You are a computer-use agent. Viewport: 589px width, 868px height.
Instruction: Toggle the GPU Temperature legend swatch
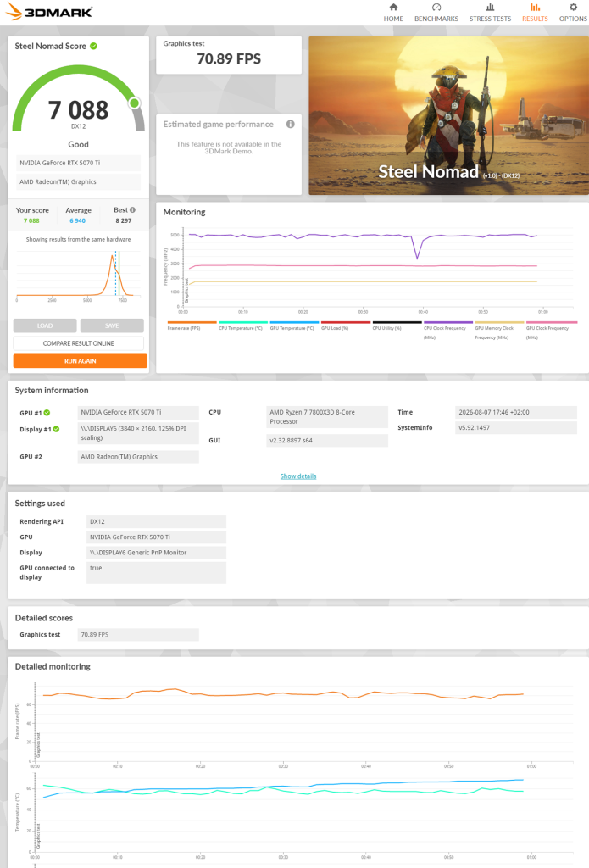(x=295, y=322)
